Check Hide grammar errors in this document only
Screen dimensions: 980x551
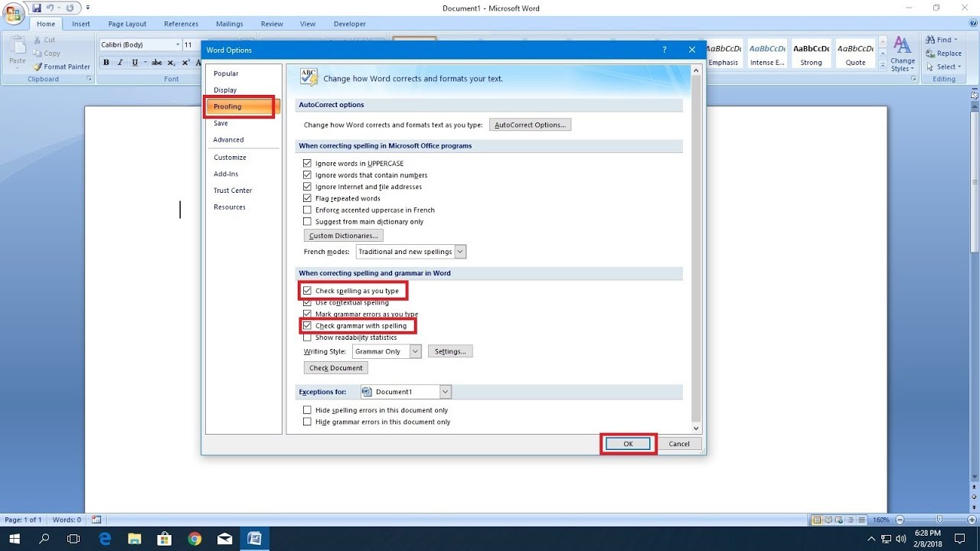[307, 422]
